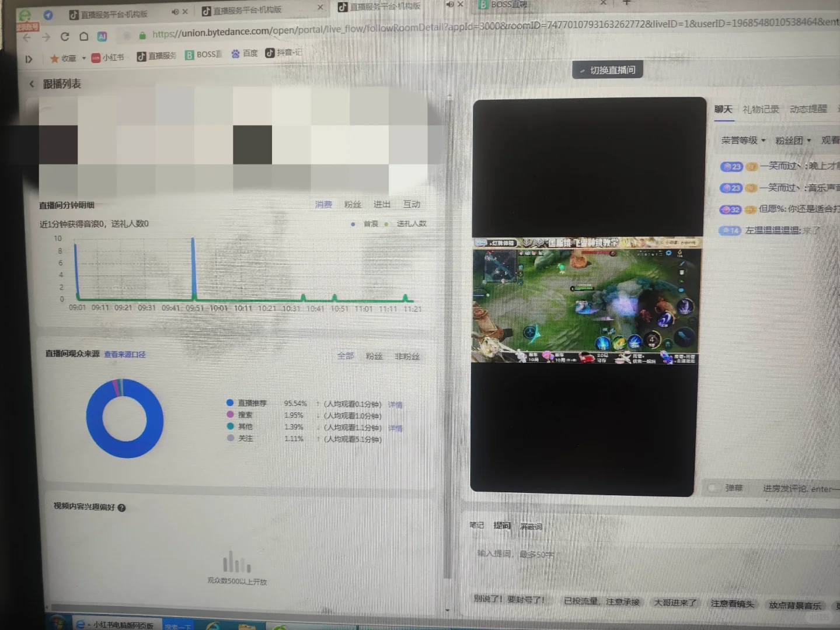Toggle the 弹幕 switch
The width and height of the screenshot is (840, 630).
713,488
